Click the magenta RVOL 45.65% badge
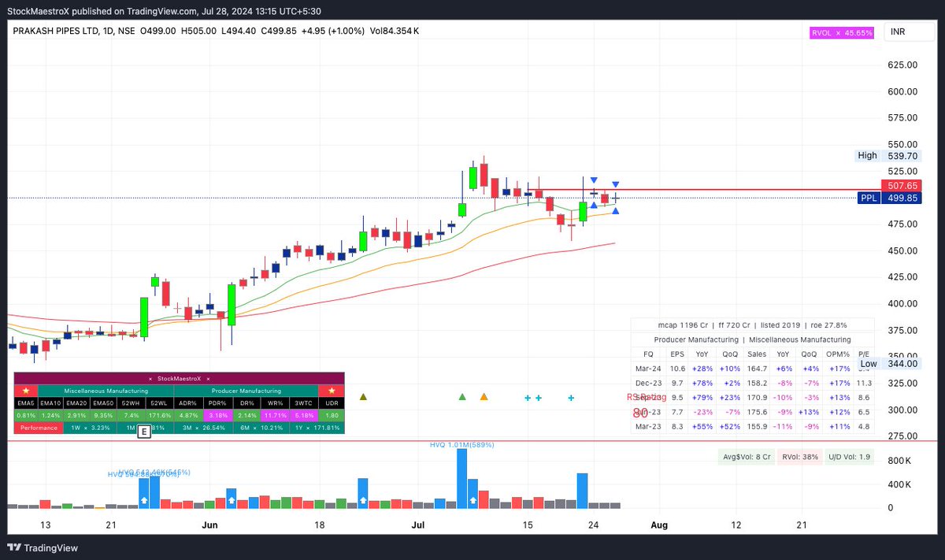 pos(843,32)
